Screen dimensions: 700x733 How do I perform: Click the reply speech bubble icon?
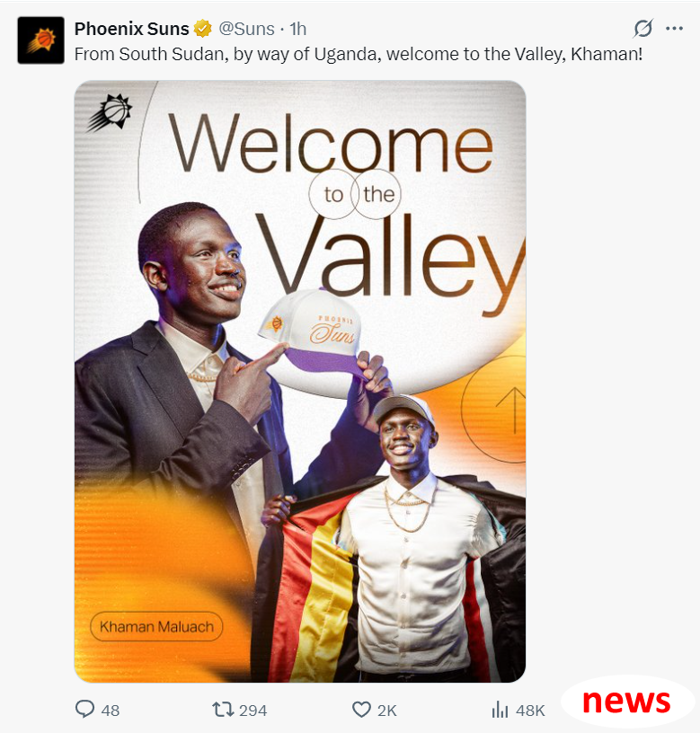[84, 709]
